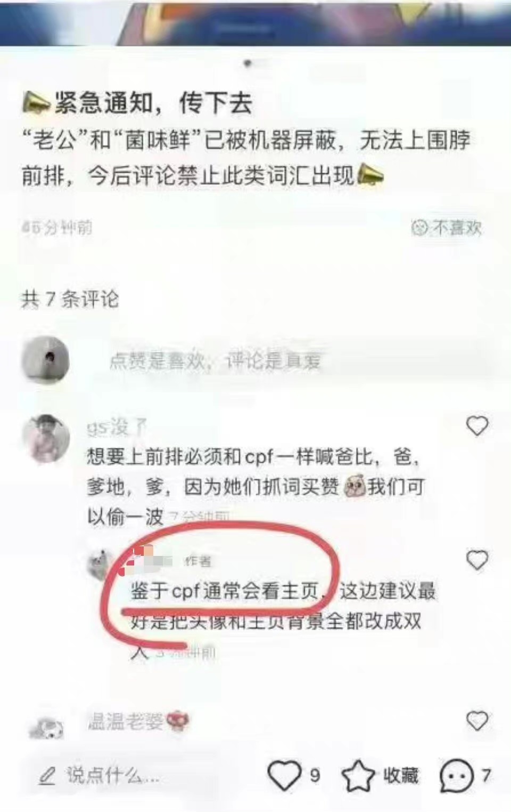Like the post with heart icon showing 9
The width and height of the screenshot is (511, 812).
click(x=284, y=775)
